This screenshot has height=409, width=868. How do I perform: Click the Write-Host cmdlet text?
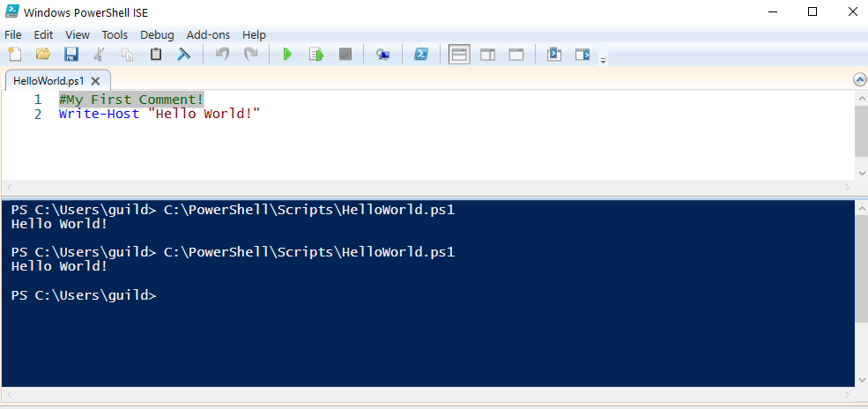[99, 115]
